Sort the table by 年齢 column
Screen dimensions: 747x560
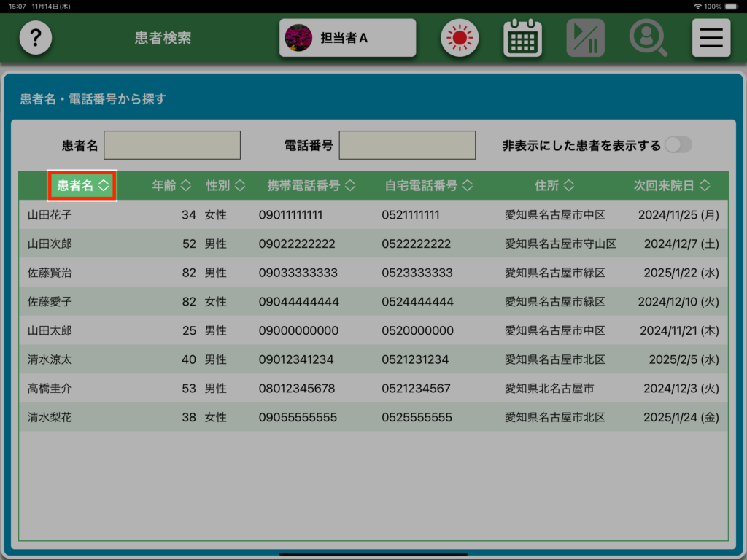[171, 186]
